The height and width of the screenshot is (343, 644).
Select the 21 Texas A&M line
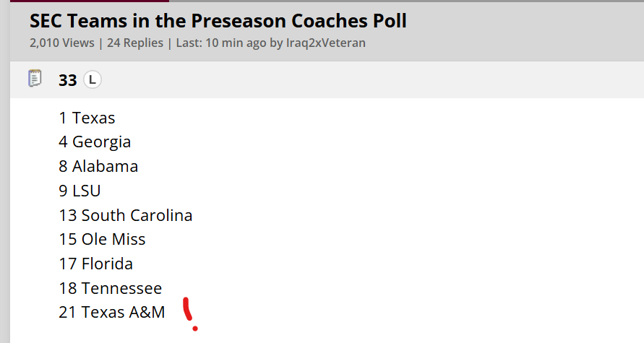112,312
